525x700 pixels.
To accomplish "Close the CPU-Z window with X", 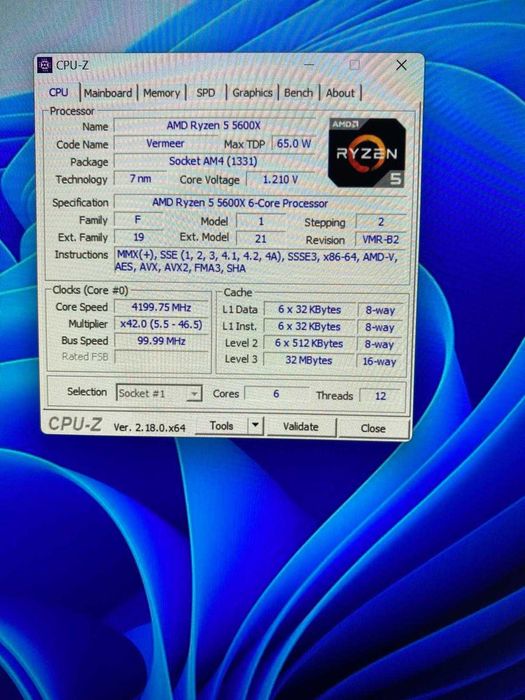I will click(401, 65).
